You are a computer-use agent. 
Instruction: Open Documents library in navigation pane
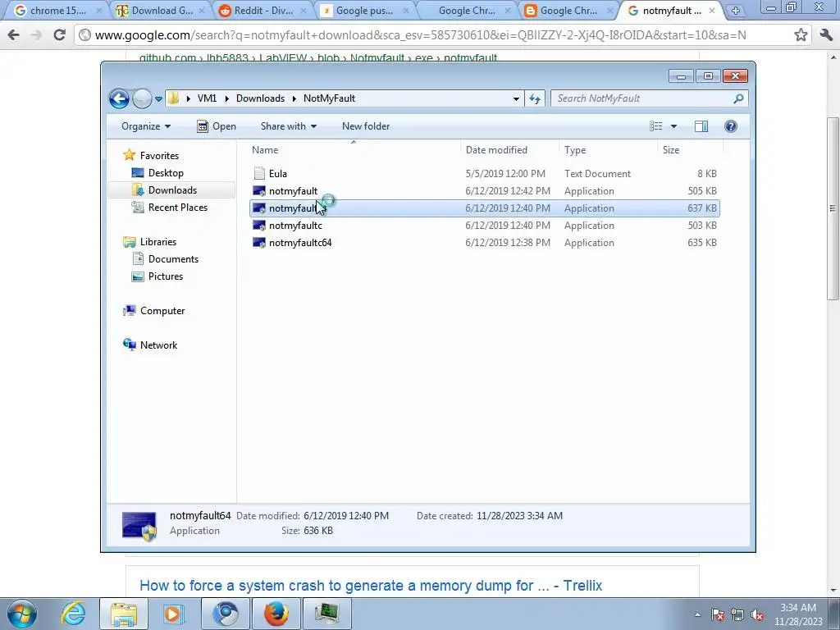173,259
